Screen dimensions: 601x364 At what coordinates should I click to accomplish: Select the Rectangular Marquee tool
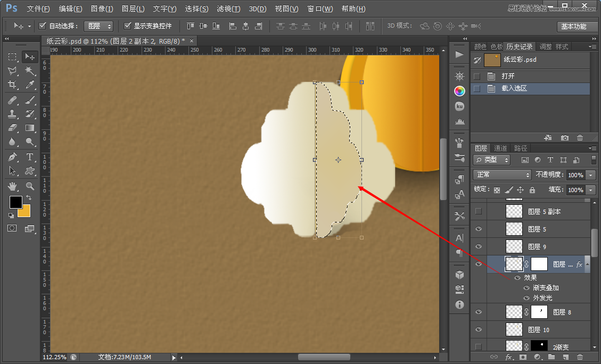point(12,57)
